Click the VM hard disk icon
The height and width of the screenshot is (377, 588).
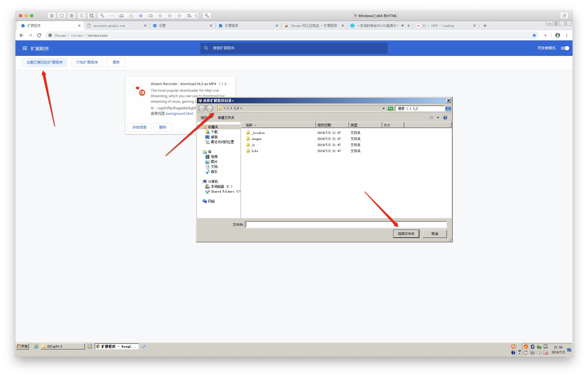point(122,16)
